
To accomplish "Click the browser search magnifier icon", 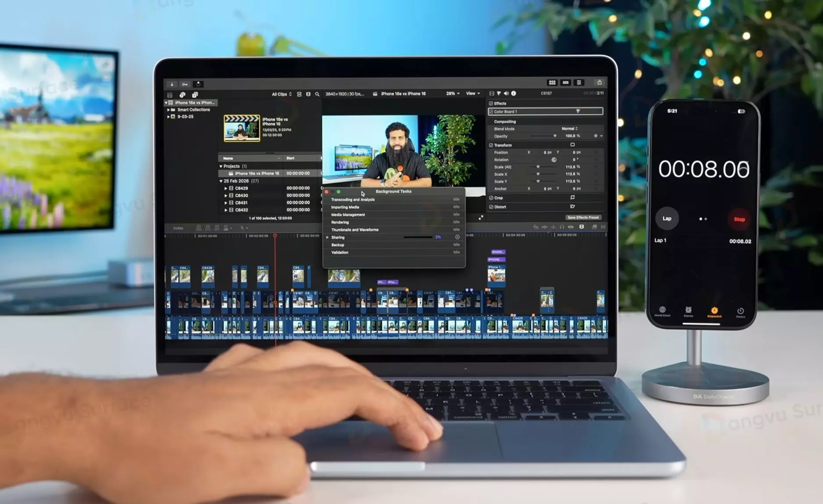I will point(317,94).
